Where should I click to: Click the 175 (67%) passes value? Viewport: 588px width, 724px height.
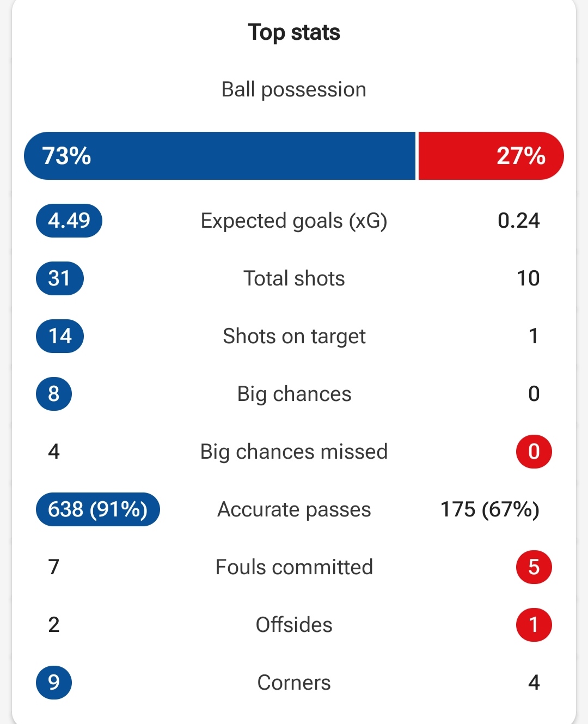pyautogui.click(x=490, y=509)
